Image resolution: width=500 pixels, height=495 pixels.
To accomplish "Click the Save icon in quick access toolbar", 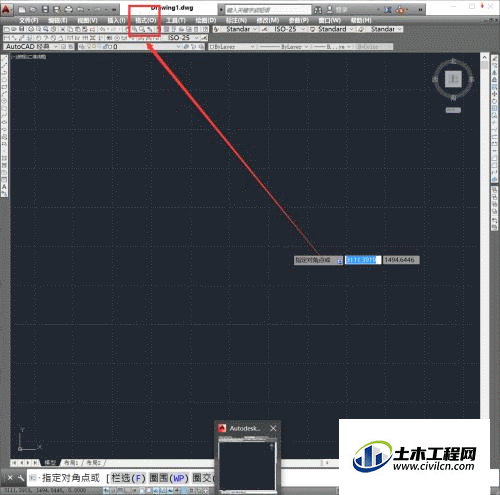I will point(45,10).
